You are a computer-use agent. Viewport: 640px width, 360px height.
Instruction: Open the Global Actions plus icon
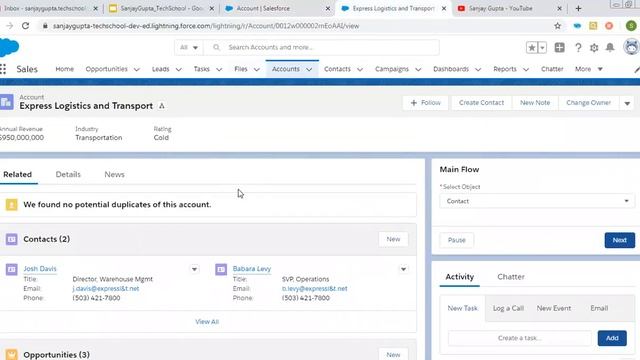[x=560, y=47]
